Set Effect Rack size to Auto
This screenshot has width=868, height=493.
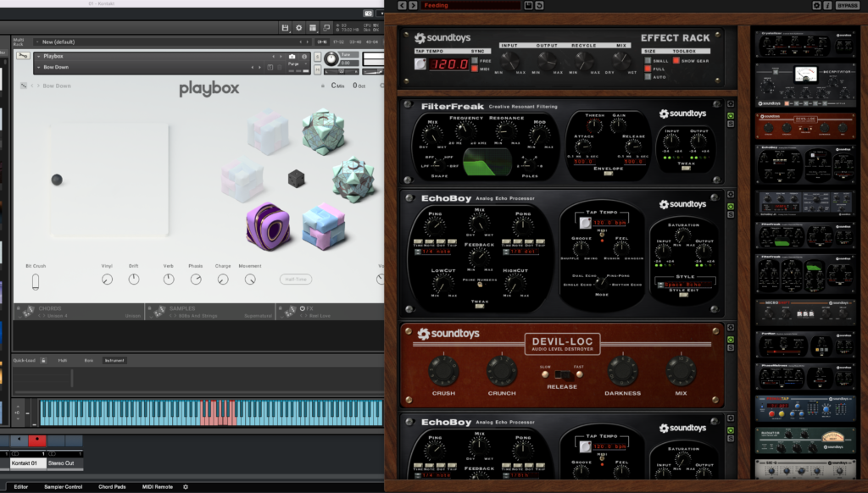(648, 77)
